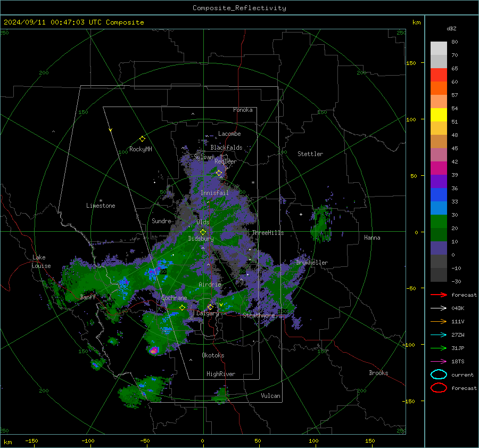The width and height of the screenshot is (479, 448).
Task: Click the Composite_Reflectivity title
Action: click(240, 8)
